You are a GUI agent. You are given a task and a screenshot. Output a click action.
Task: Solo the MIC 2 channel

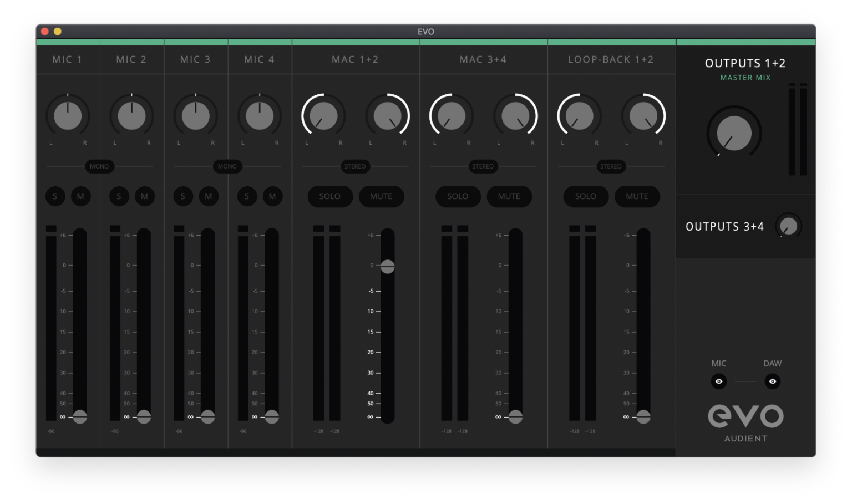(x=119, y=196)
